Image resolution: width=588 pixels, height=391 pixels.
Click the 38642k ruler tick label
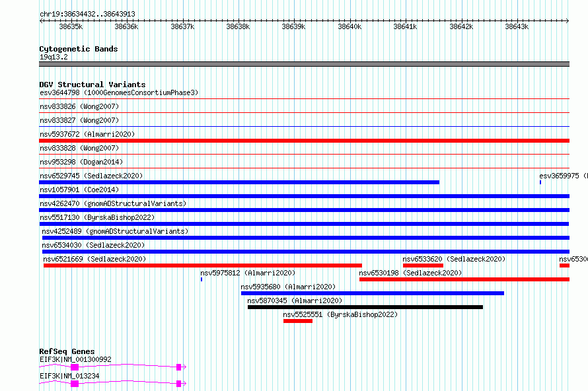coord(461,26)
